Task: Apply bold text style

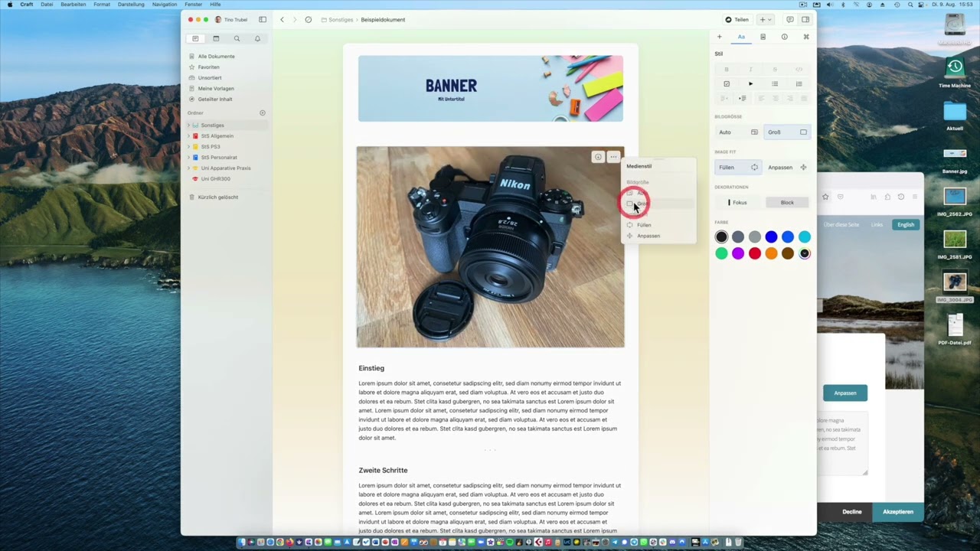Action: (x=727, y=69)
